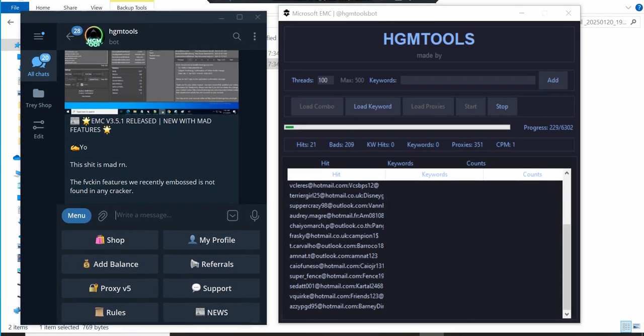Screen dimensions: 644x336
Task: Open File tab in Explorer
Action: coord(15,8)
